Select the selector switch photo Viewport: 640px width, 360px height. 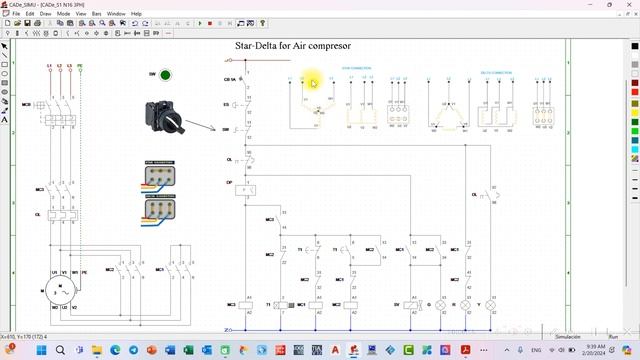(x=165, y=117)
